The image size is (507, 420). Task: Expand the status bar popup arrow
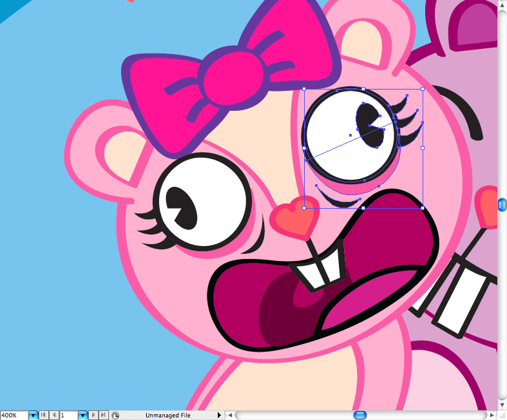click(219, 415)
